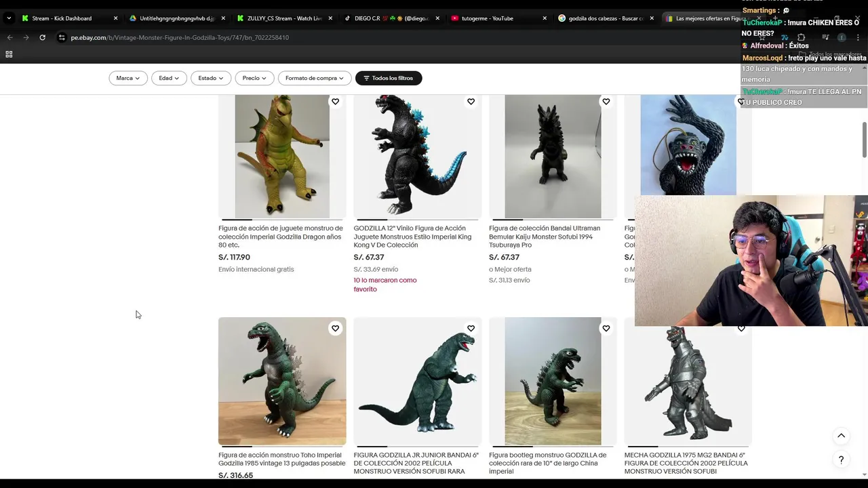868x488 pixels.
Task: Go forward in browser history
Action: coord(26,37)
